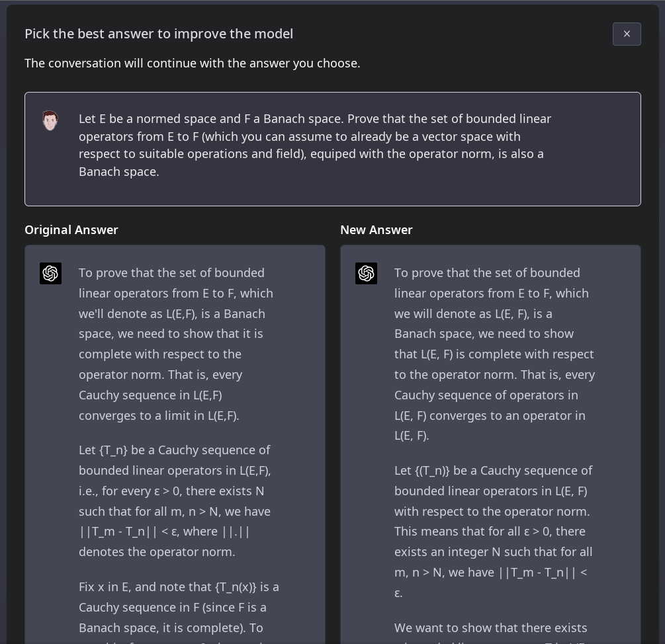The image size is (665, 644).
Task: Click the user avatar in the prompt box
Action: (x=50, y=120)
